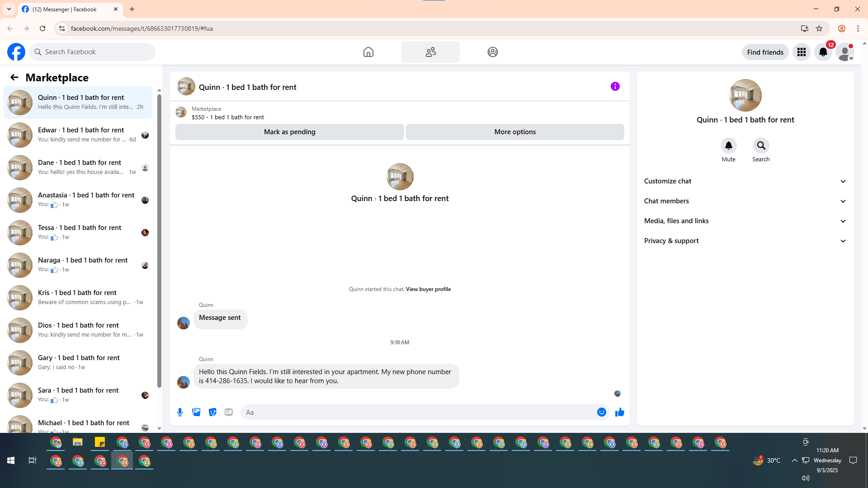Click the Facebook logo icon
868x488 pixels.
(x=16, y=52)
